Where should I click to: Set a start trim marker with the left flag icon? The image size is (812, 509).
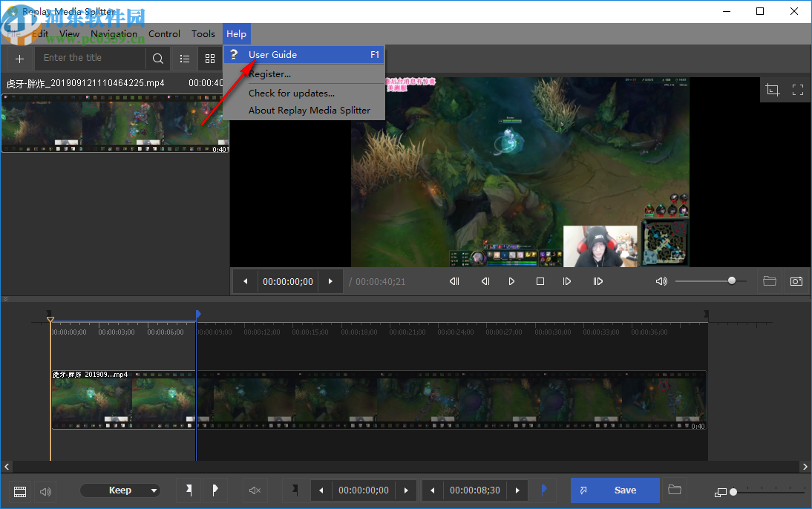188,490
